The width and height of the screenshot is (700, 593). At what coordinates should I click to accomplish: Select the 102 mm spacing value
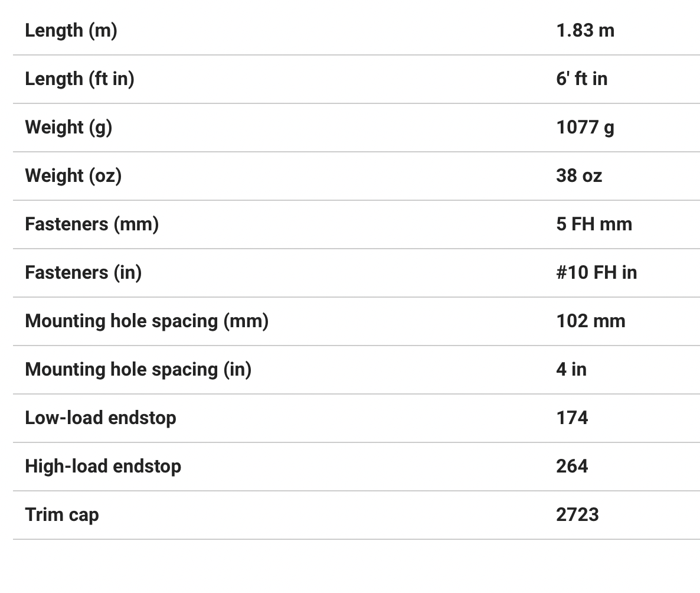[590, 321]
